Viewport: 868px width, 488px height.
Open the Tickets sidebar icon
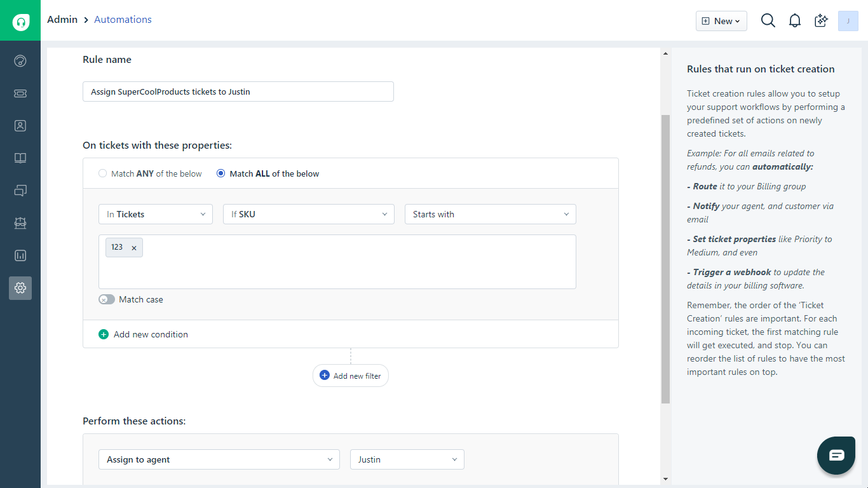click(20, 93)
